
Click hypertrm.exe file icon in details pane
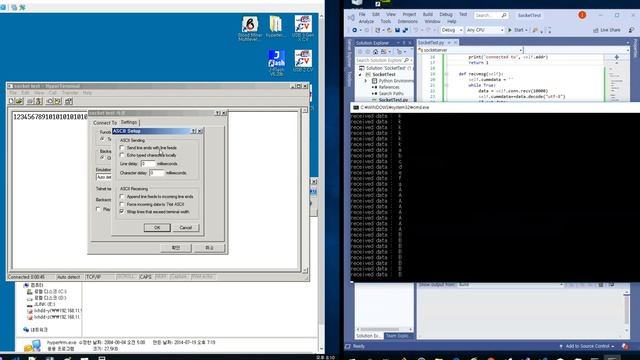[32, 346]
